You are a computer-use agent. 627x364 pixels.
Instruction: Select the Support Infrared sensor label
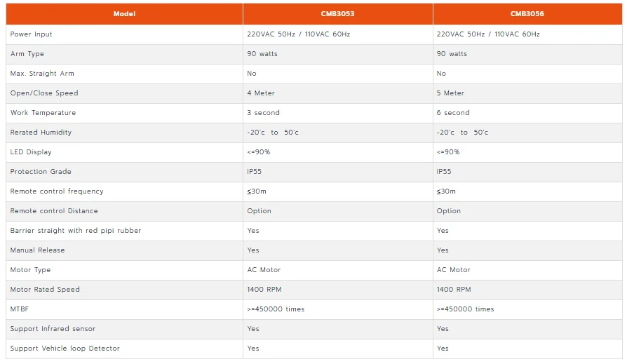point(53,329)
